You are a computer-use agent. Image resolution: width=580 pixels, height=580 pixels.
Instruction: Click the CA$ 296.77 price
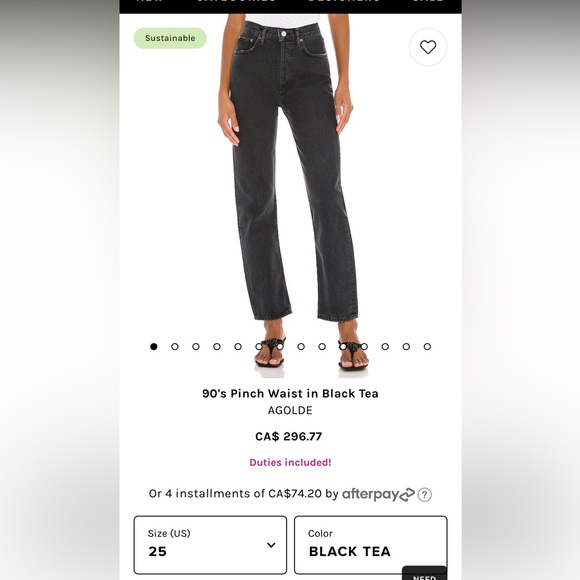pyautogui.click(x=289, y=436)
